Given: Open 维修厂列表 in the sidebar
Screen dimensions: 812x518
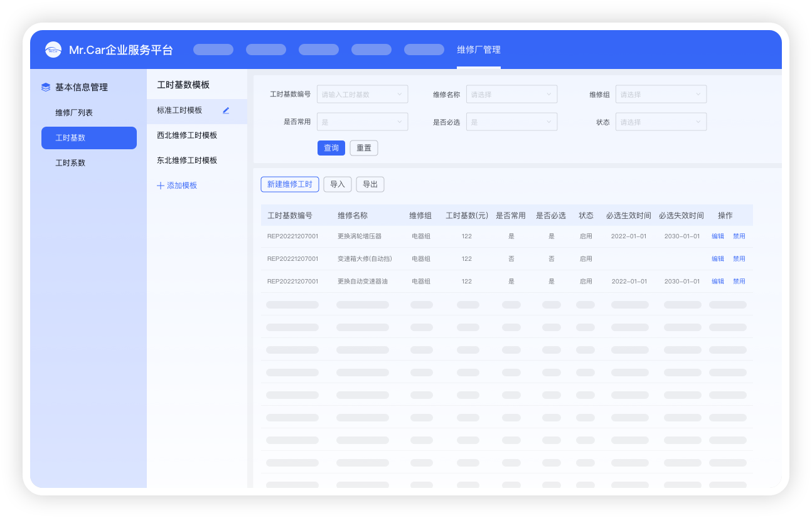Looking at the screenshot, I should point(74,113).
